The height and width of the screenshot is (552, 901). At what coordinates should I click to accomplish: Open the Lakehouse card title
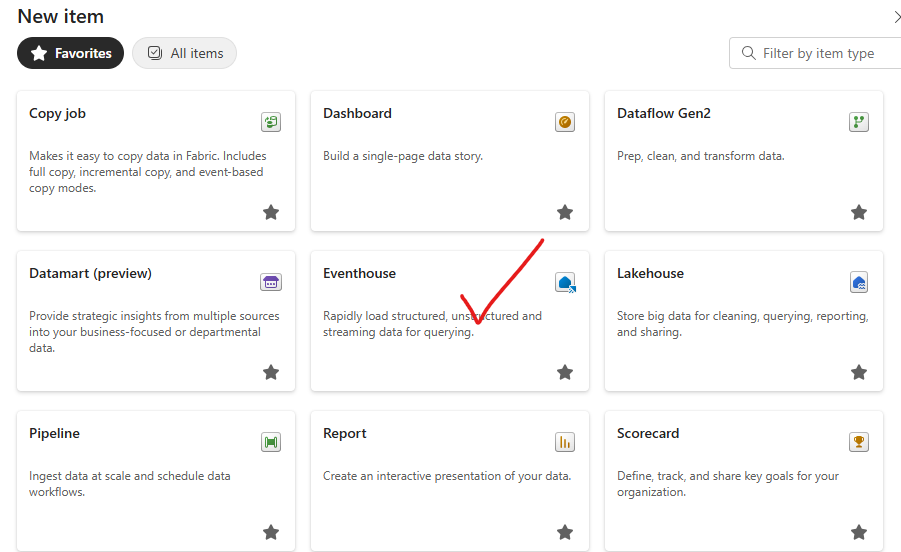click(x=650, y=273)
